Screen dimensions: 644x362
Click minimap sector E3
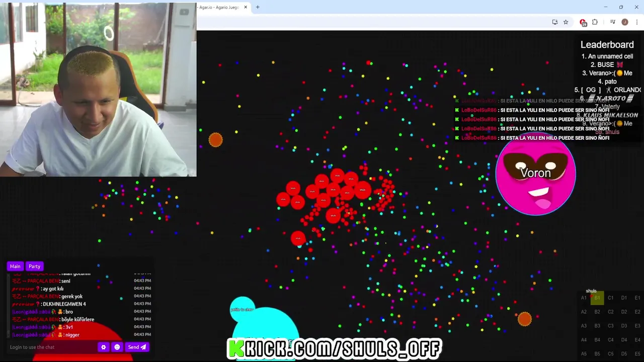click(x=637, y=326)
